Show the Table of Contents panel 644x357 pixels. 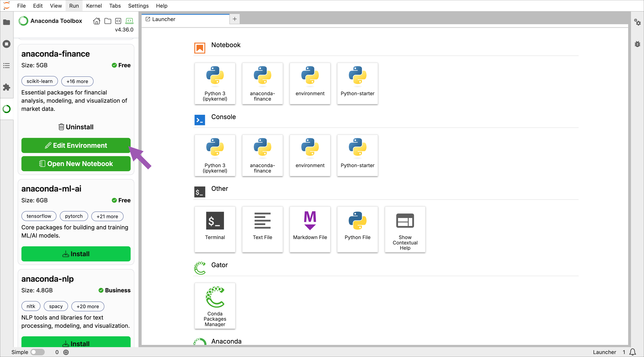point(7,66)
